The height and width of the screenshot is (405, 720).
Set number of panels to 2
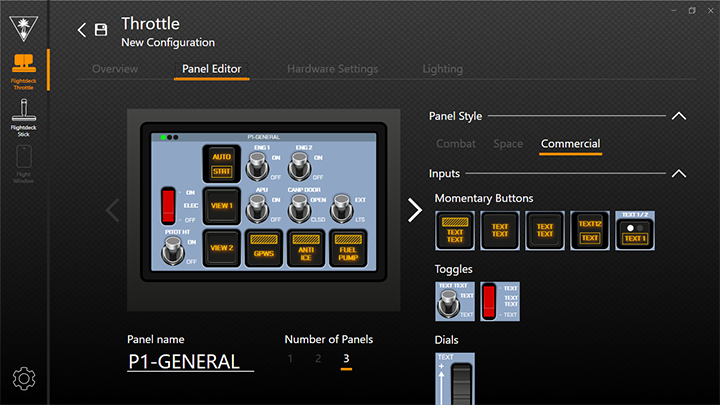pyautogui.click(x=318, y=359)
